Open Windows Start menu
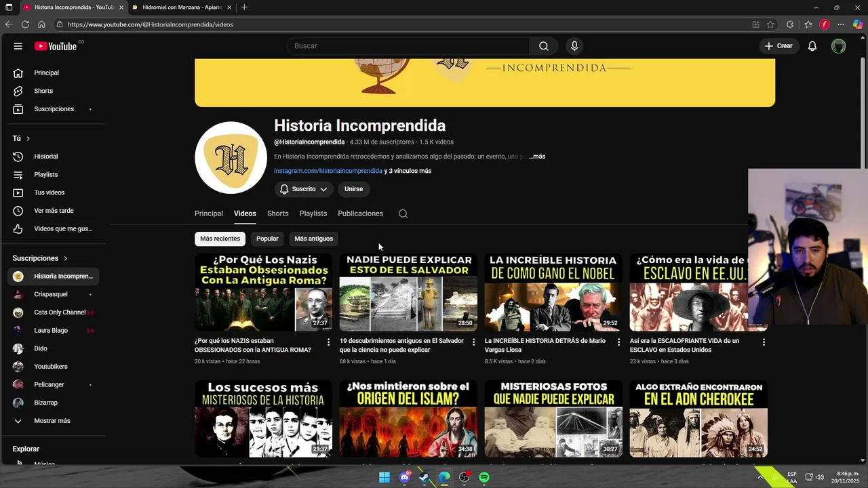 coord(384,477)
